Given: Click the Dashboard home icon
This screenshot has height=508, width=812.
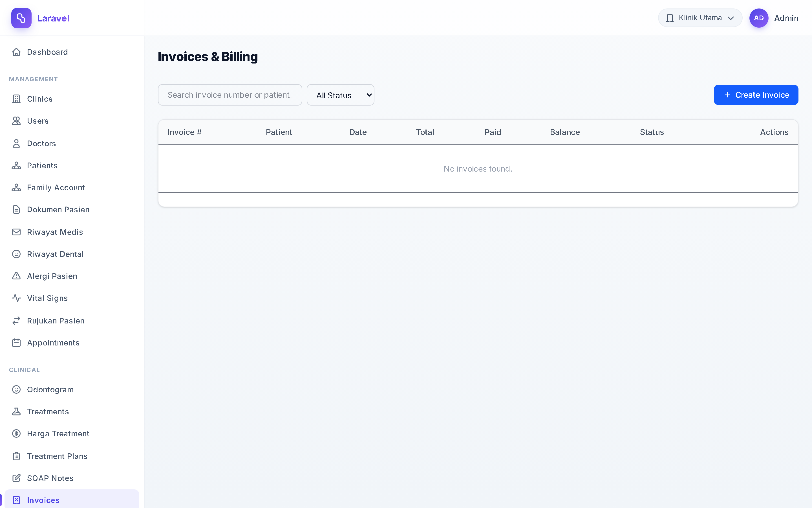Looking at the screenshot, I should (16, 52).
